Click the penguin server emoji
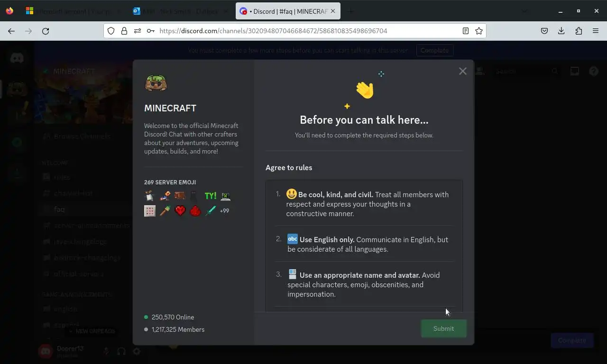The height and width of the screenshot is (364, 607). [150, 196]
